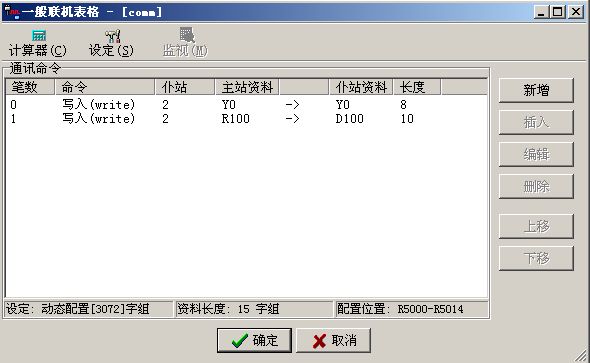Click slave data D100 cell
The width and height of the screenshot is (590, 363).
pos(350,119)
